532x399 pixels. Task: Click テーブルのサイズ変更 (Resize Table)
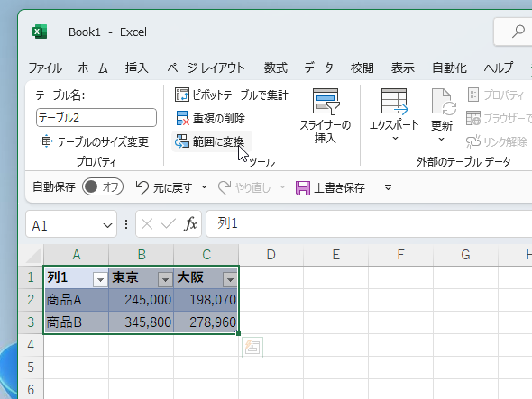click(95, 141)
